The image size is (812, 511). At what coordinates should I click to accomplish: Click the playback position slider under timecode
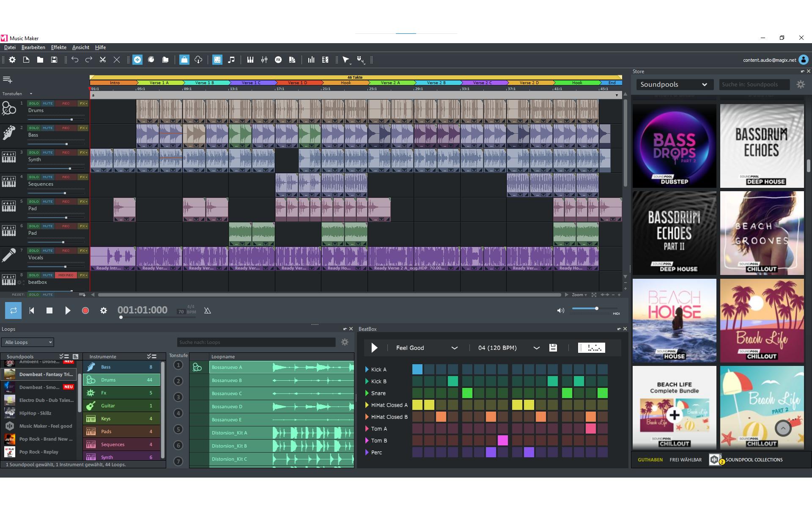[121, 317]
